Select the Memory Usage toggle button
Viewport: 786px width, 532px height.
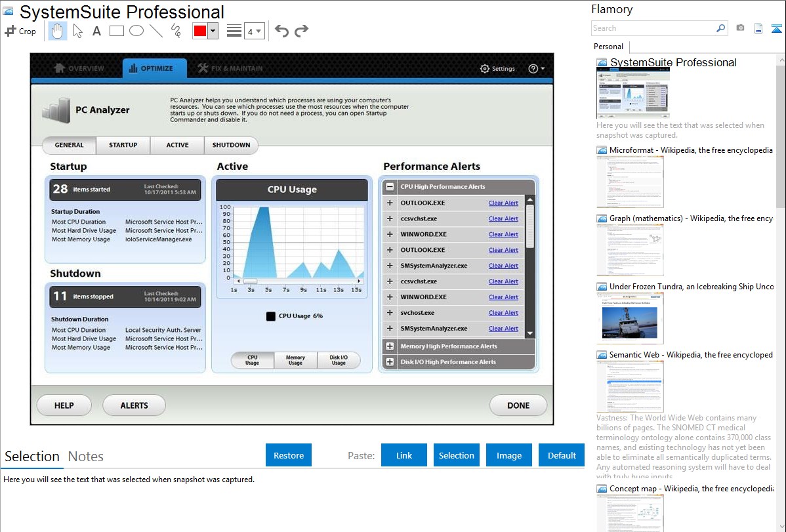pos(295,360)
